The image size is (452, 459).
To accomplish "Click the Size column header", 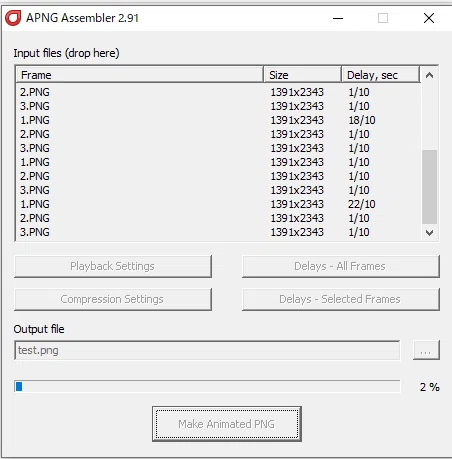I will tap(302, 75).
